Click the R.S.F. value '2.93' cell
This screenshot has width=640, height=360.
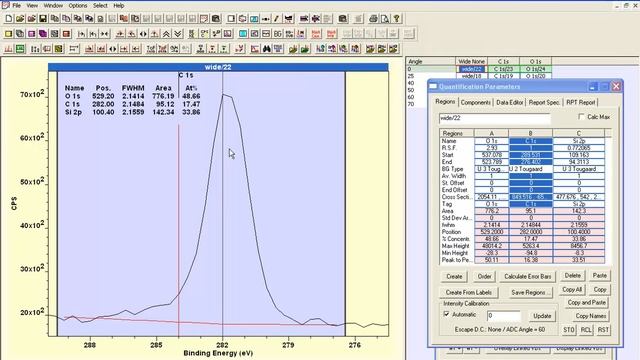[x=491, y=148]
